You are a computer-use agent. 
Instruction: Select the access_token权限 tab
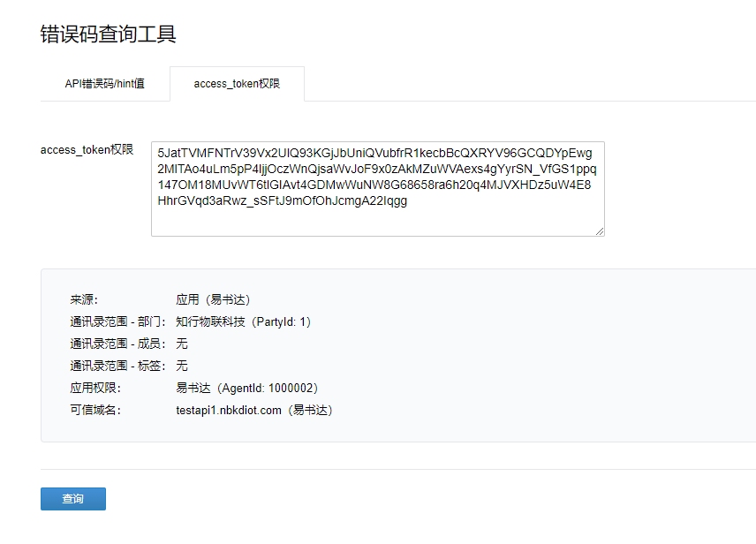coord(237,84)
